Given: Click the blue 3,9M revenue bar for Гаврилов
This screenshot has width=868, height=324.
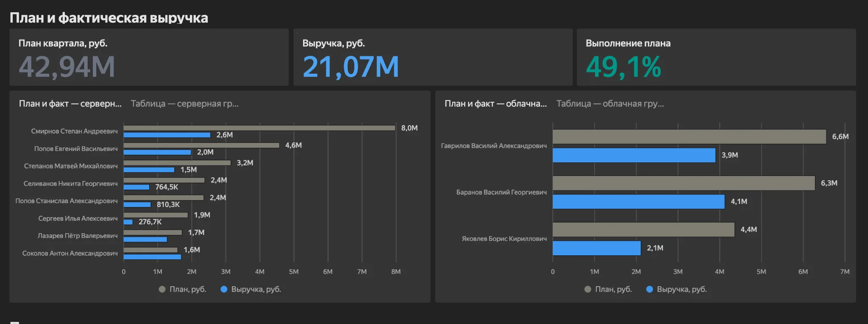Looking at the screenshot, I should (x=634, y=155).
